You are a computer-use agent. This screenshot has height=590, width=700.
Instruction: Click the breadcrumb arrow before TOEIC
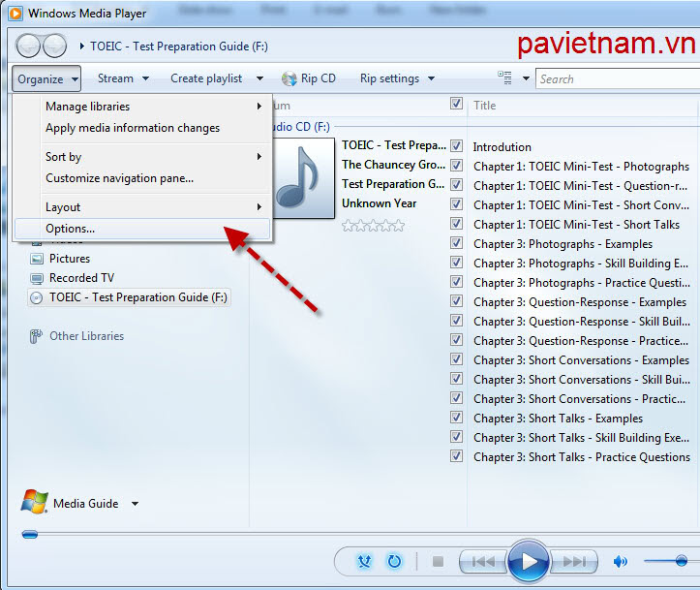[x=81, y=46]
